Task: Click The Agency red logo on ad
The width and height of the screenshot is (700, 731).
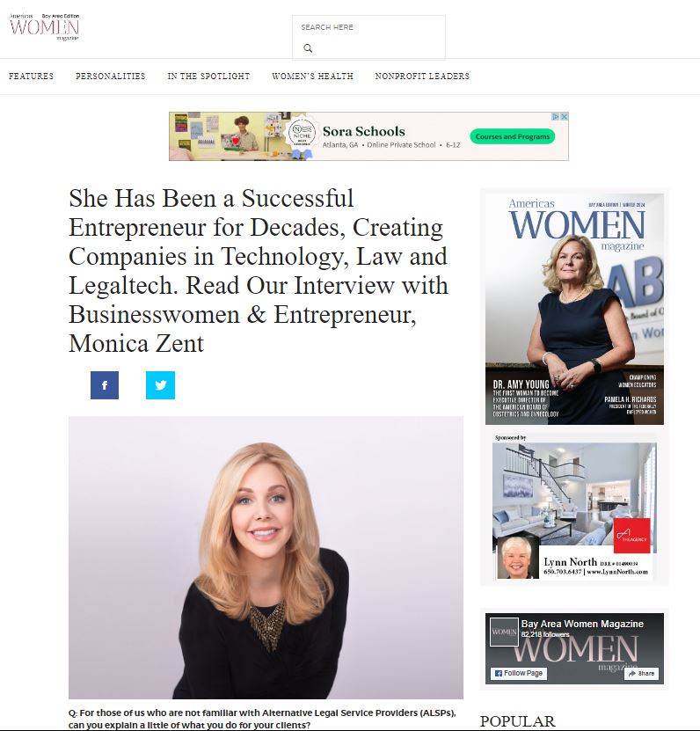Action: (x=632, y=535)
